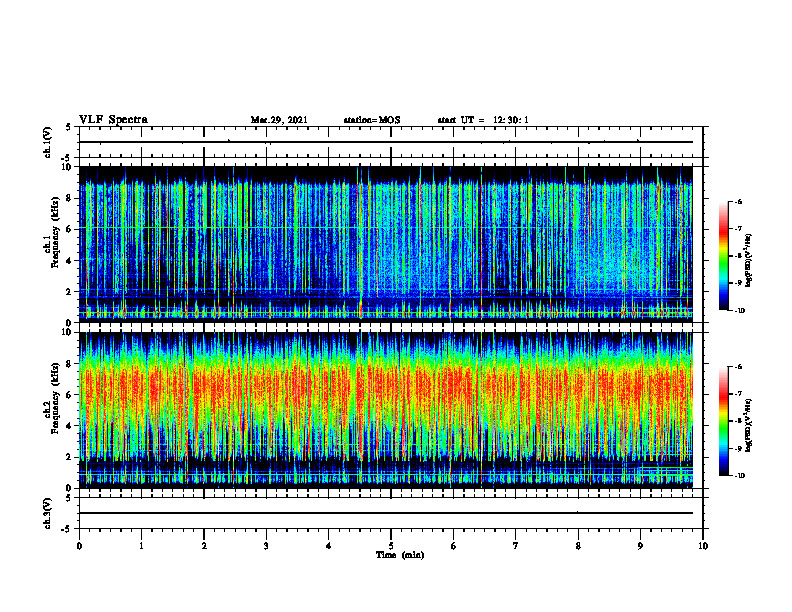Click the ch.2 frequency tick label "6"
This screenshot has height=612, width=792.
pos(70,395)
